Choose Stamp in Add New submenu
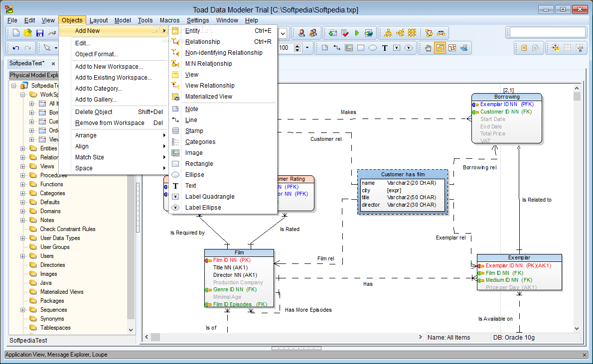Screen dimensions: 593x364 tap(223, 131)
